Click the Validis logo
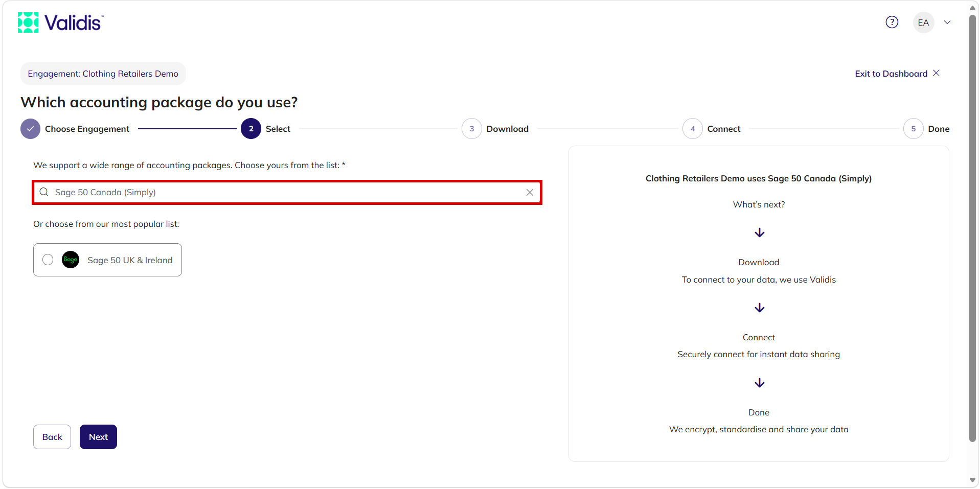Viewport: 980px width, 489px height. (x=60, y=22)
